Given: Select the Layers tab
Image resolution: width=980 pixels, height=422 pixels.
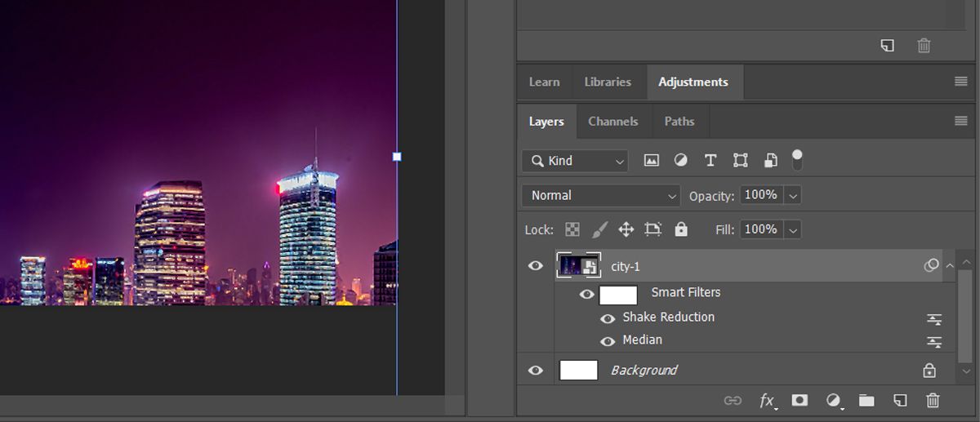Looking at the screenshot, I should pyautogui.click(x=546, y=122).
